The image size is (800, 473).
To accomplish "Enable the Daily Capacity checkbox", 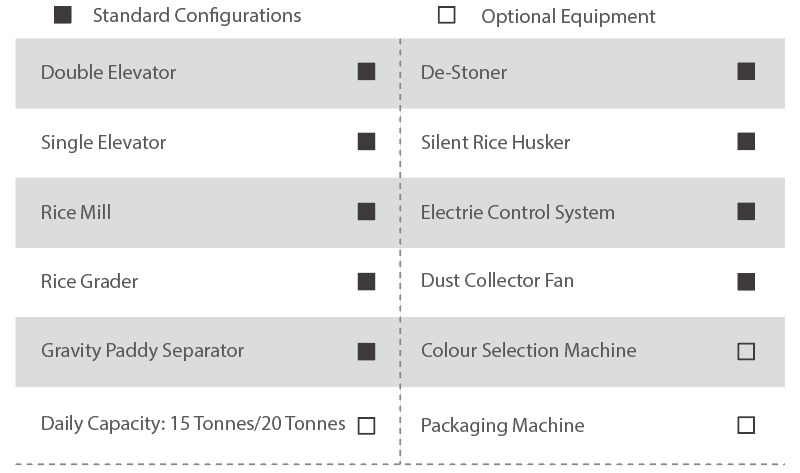I will (x=366, y=426).
